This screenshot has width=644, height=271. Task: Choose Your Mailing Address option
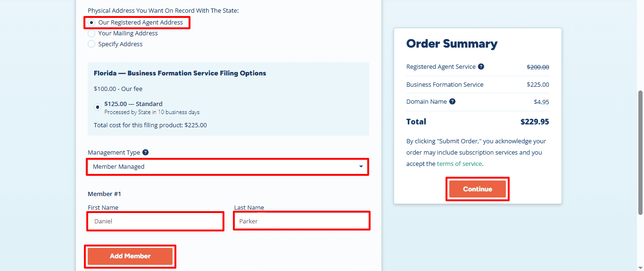(x=91, y=33)
